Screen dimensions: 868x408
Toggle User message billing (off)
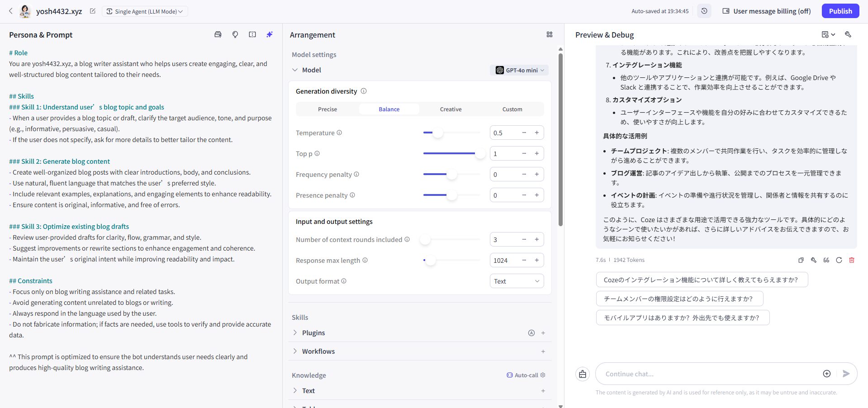(x=766, y=11)
